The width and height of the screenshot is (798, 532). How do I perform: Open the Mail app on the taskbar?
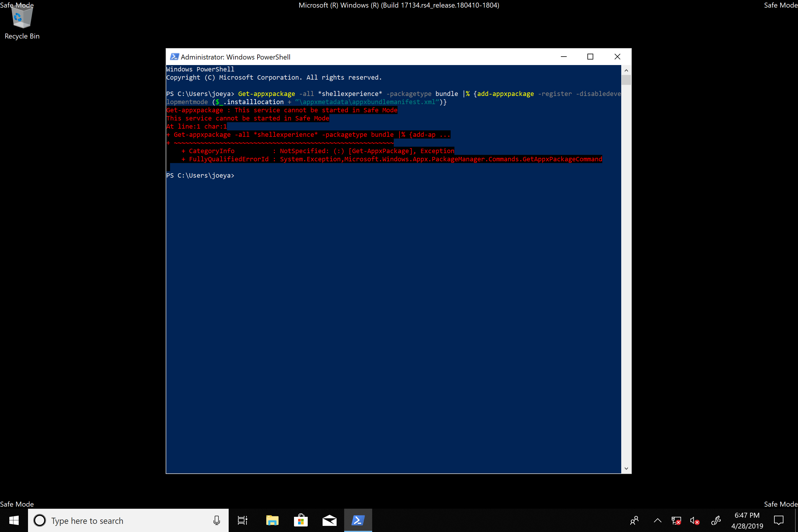pos(329,520)
